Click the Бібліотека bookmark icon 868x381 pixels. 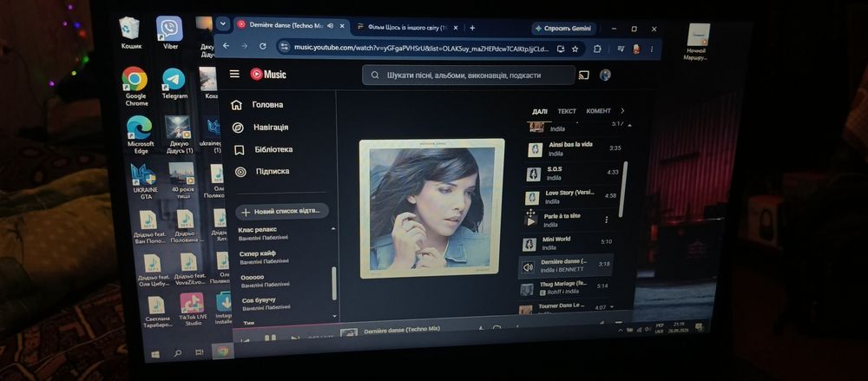[240, 150]
